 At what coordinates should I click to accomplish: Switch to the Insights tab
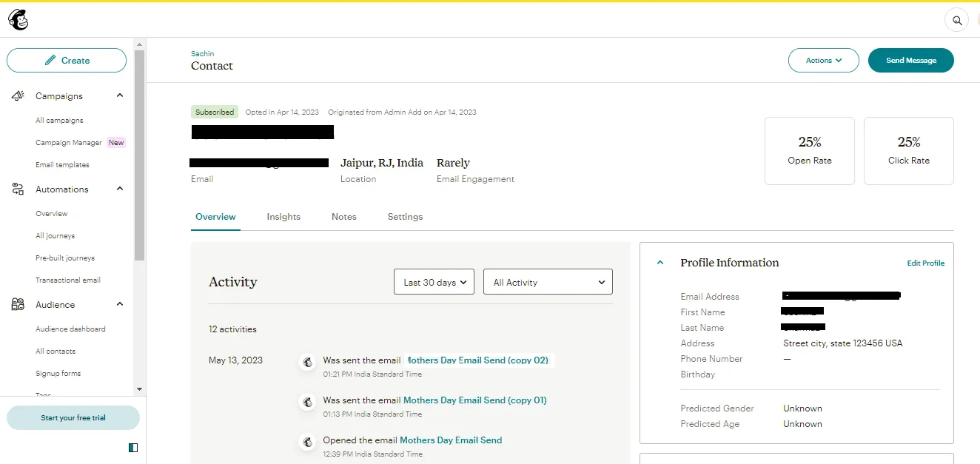[x=283, y=217]
